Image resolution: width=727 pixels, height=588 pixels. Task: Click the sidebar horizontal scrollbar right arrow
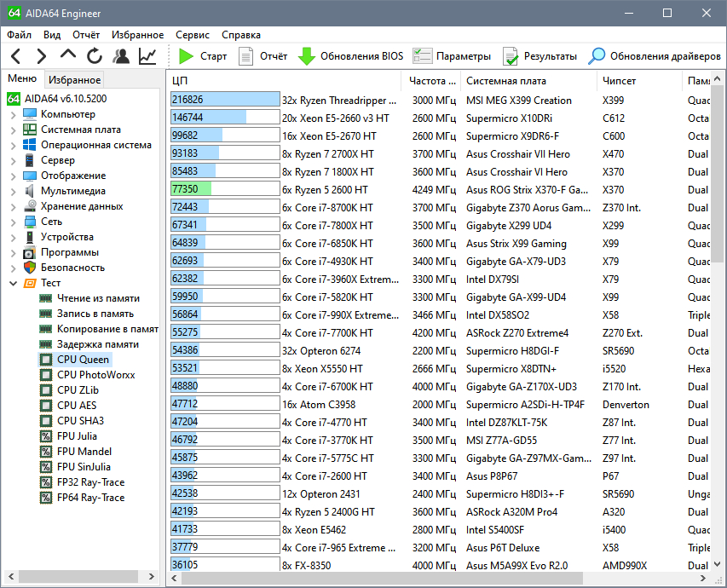click(151, 576)
